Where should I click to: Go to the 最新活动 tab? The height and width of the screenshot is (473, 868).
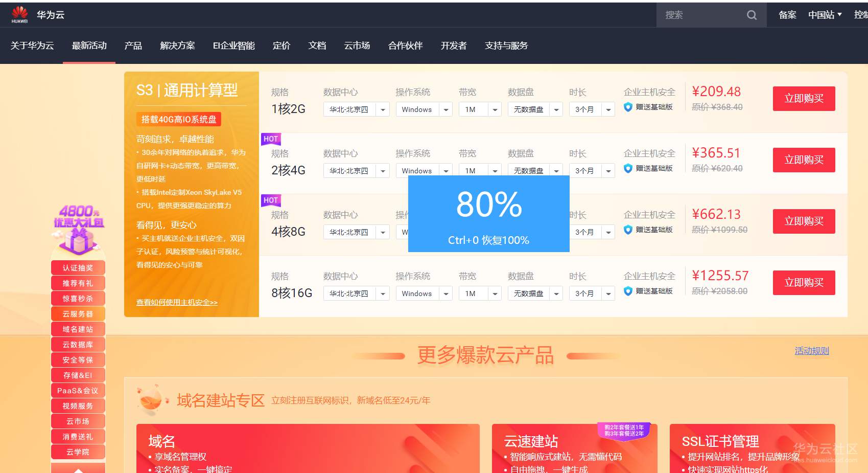[89, 46]
